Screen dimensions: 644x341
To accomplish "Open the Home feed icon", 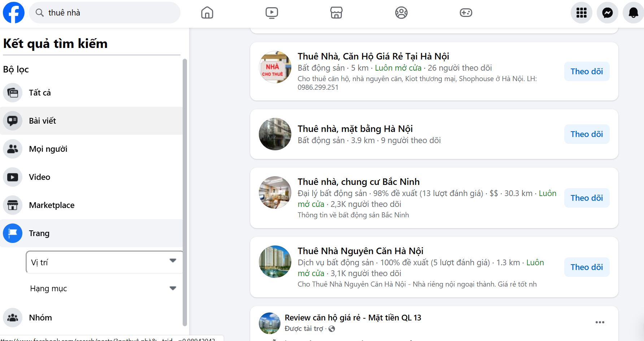I will 207,13.
